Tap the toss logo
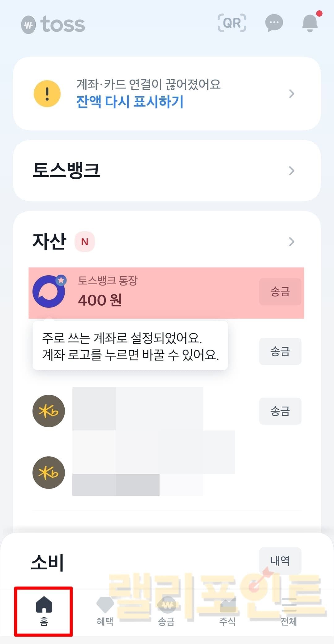Viewport: 334px width, 644px height. tap(53, 24)
